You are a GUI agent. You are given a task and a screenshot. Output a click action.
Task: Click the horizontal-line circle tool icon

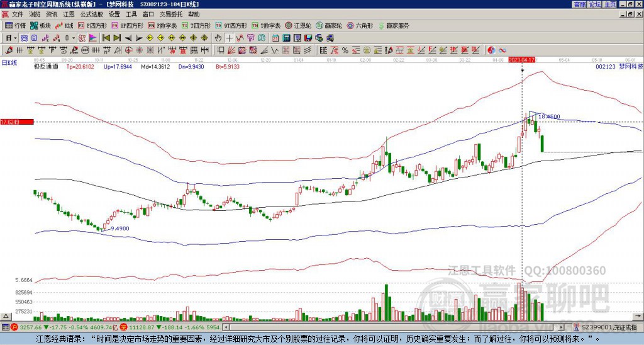click(x=85, y=50)
